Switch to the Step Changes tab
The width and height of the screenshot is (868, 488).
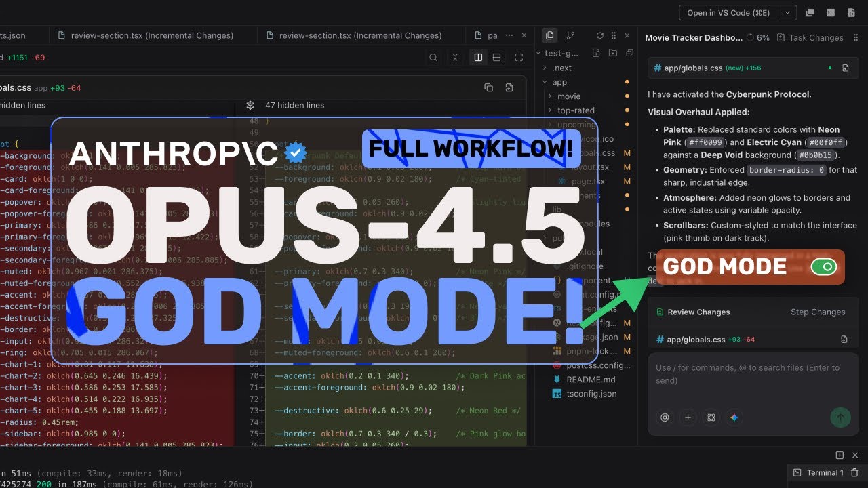(x=818, y=312)
